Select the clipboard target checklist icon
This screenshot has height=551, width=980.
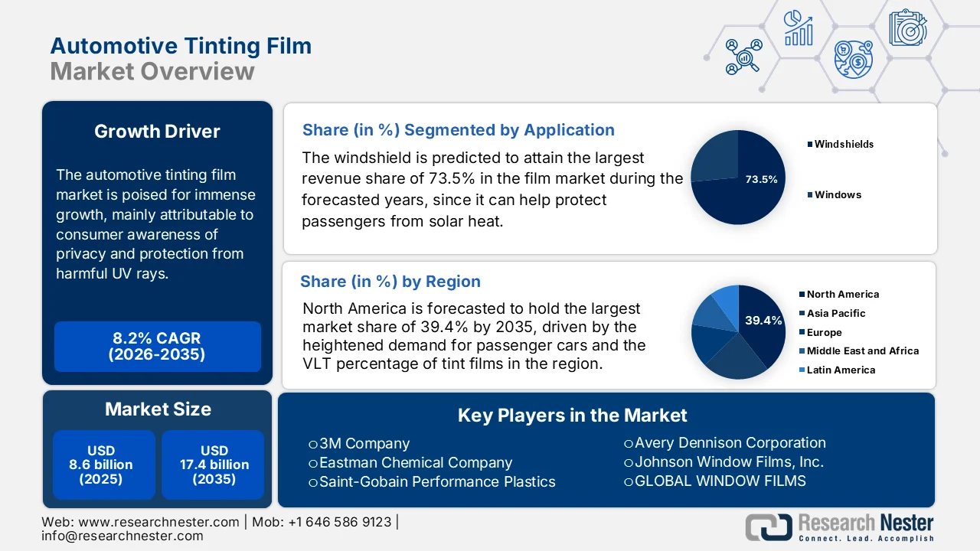(908, 28)
